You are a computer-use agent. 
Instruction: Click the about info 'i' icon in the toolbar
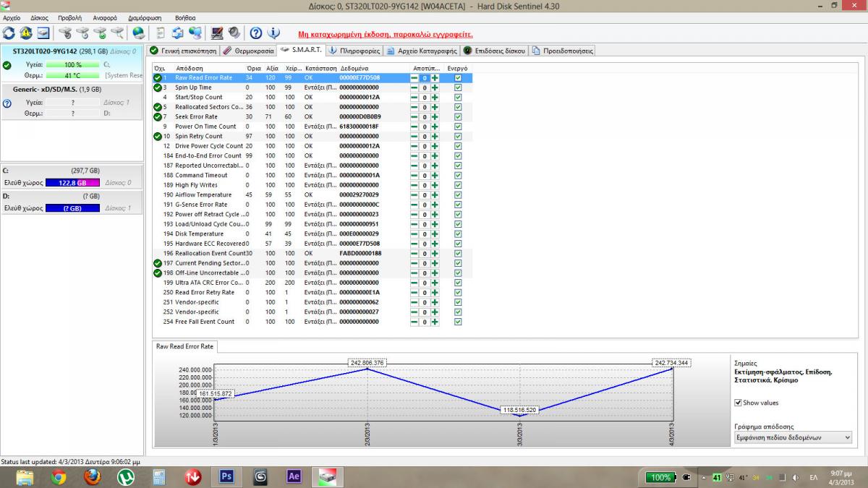pyautogui.click(x=273, y=33)
